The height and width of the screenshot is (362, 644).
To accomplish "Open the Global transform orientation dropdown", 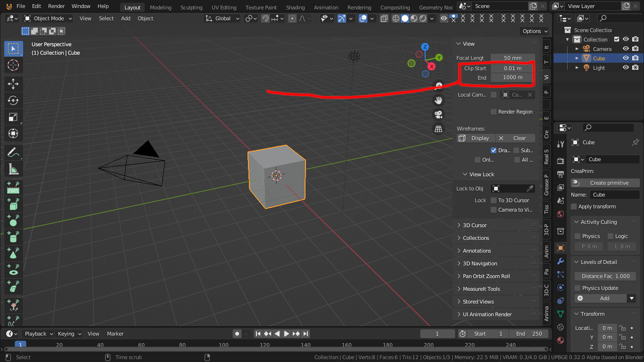I will coord(223,18).
